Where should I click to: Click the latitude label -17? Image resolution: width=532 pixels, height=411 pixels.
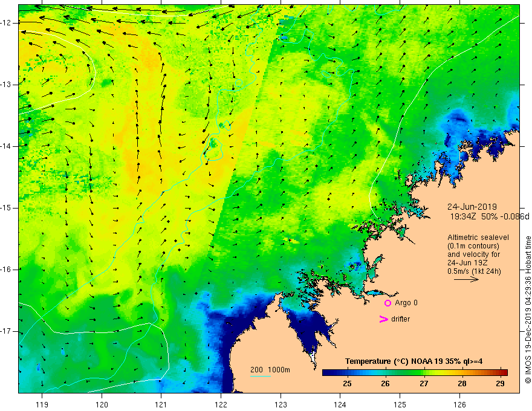[6, 331]
